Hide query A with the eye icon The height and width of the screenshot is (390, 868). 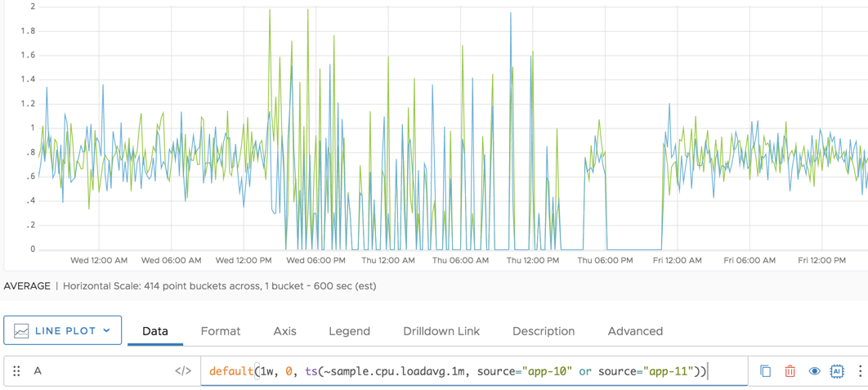(x=814, y=371)
